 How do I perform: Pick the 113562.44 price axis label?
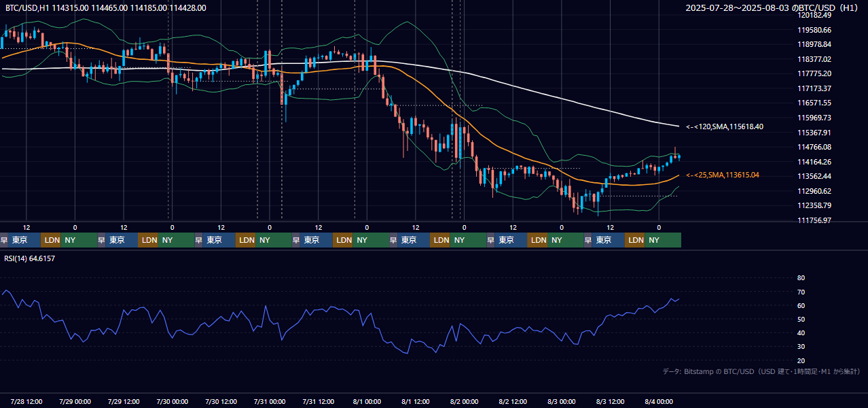tap(814, 176)
